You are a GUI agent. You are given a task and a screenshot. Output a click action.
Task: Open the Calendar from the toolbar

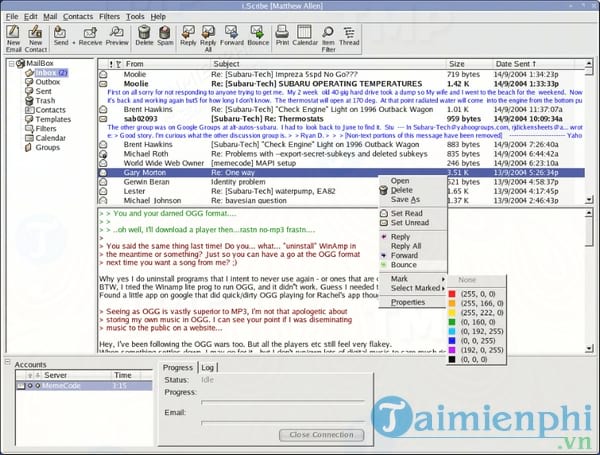click(x=305, y=38)
